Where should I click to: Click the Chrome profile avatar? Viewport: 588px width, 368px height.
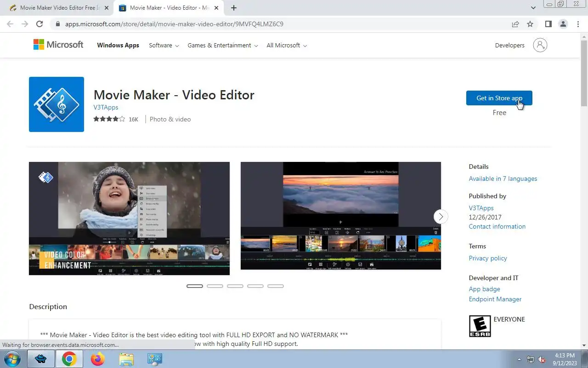563,24
